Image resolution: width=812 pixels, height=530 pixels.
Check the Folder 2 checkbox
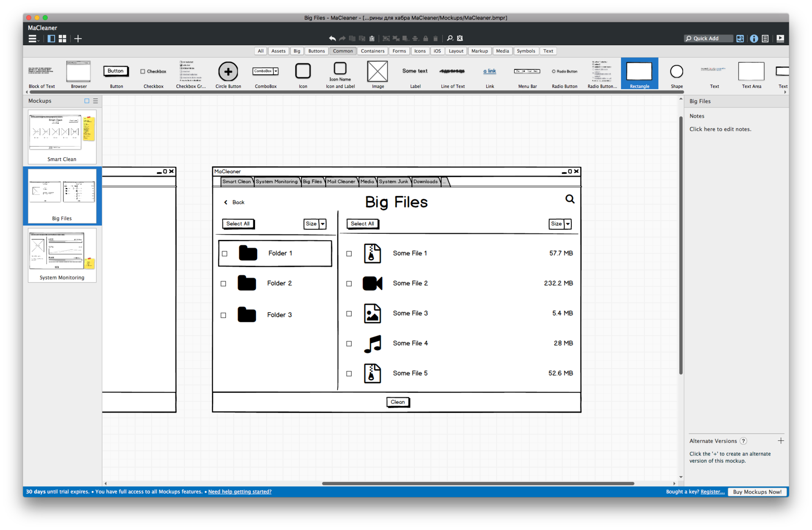click(223, 284)
